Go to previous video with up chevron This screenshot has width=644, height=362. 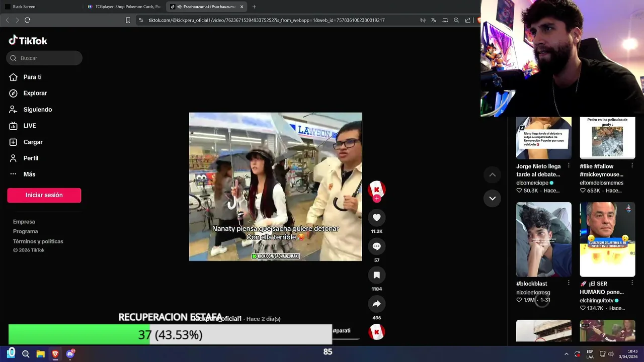pyautogui.click(x=493, y=174)
